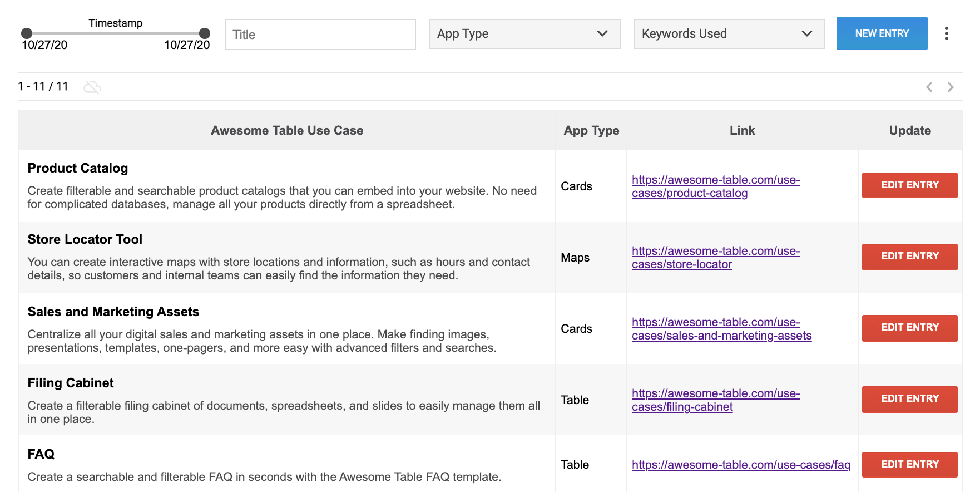Click the Awesome Table Use Case column header
The image size is (980, 492).
click(287, 130)
